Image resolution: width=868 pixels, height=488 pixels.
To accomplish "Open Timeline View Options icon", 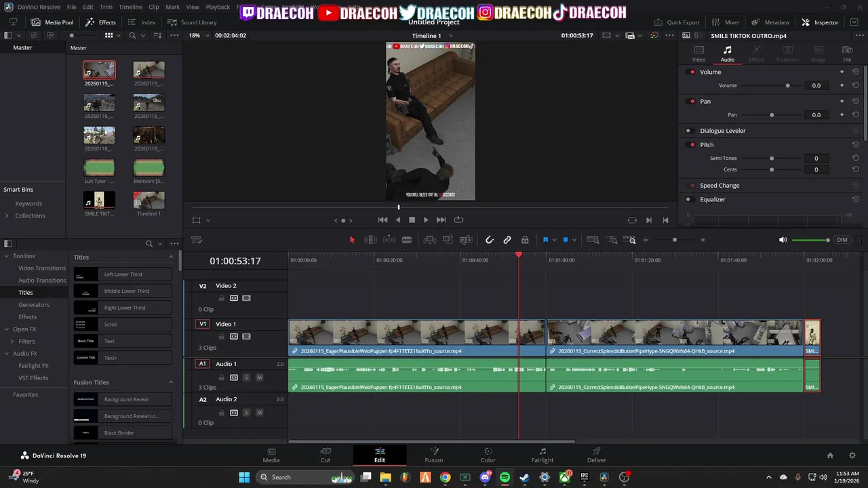I will point(197,240).
